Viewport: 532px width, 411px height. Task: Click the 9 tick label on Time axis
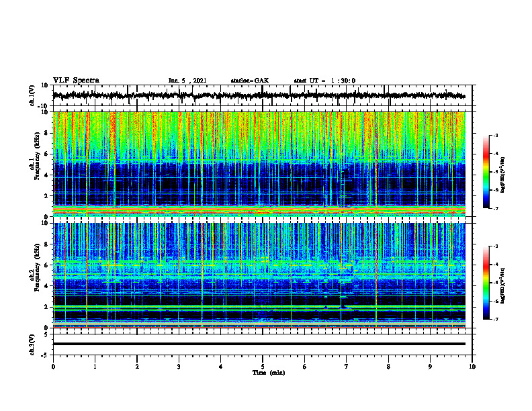pyautogui.click(x=430, y=367)
